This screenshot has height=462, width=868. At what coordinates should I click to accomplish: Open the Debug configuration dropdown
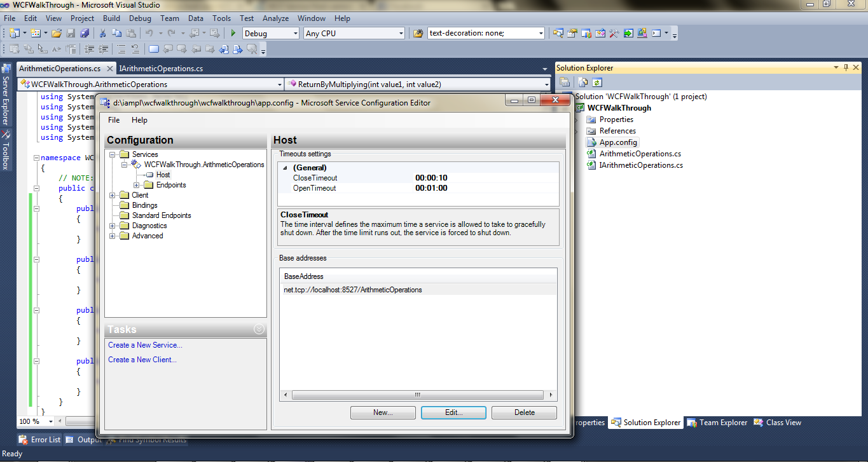[x=294, y=33]
